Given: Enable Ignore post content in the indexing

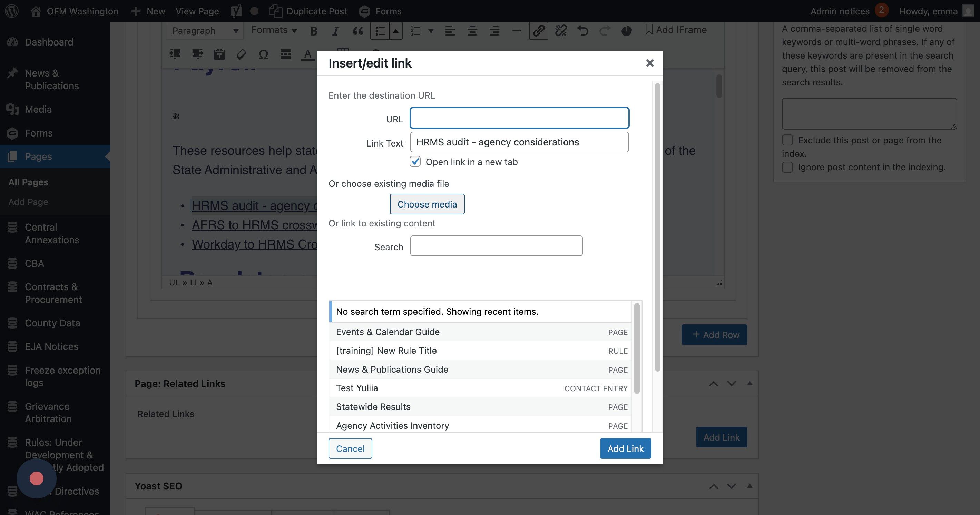Looking at the screenshot, I should tap(787, 167).
